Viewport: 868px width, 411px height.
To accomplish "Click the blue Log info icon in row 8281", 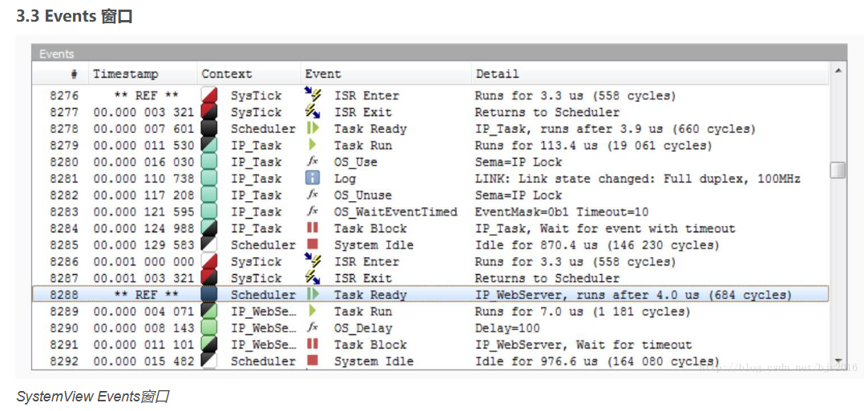I will coord(313,178).
